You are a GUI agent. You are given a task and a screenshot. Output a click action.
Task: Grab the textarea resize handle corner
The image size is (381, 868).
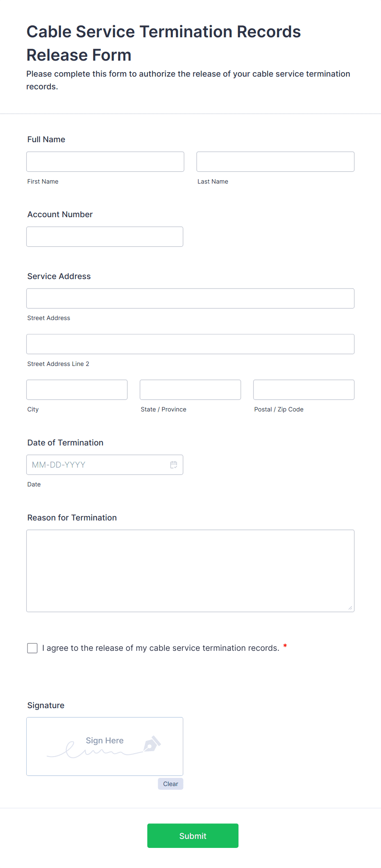[350, 608]
